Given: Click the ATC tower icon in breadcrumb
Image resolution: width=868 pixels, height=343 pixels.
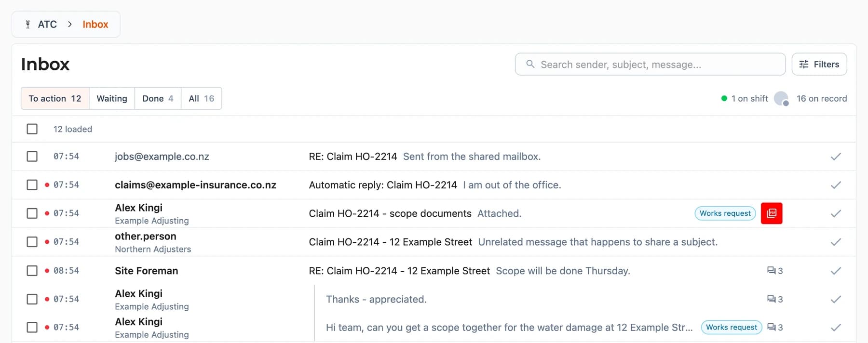Looking at the screenshot, I should 28,24.
